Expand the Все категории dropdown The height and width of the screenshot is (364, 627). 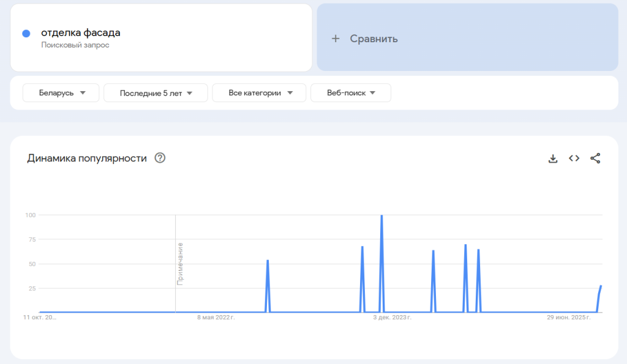[258, 93]
